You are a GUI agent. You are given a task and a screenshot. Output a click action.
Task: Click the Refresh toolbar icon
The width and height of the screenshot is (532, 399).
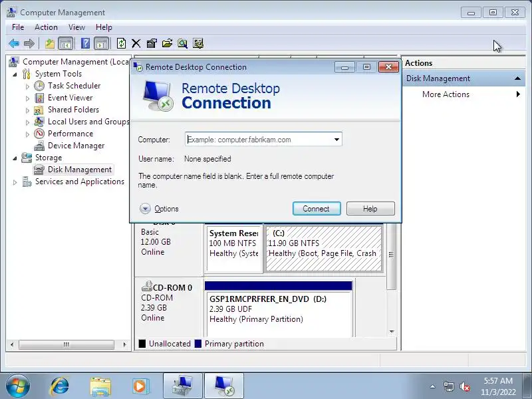point(121,43)
